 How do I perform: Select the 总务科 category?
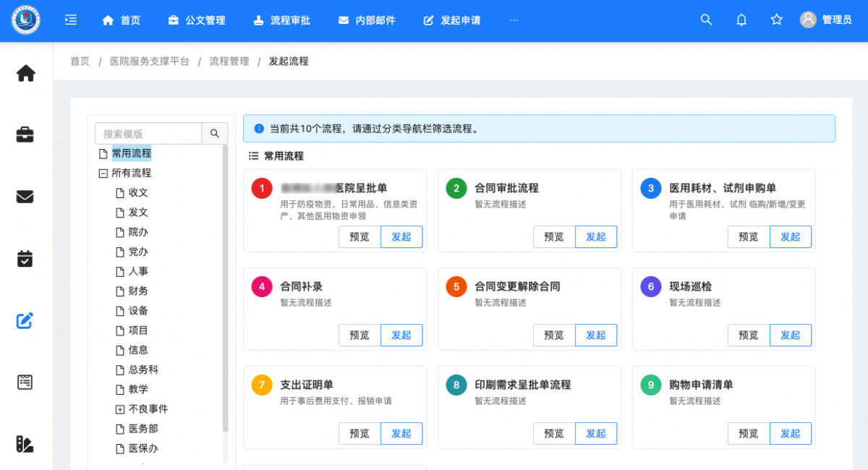point(143,369)
